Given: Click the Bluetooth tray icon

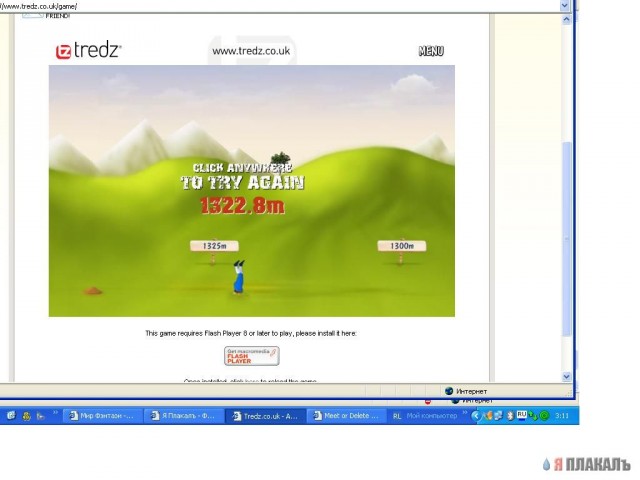Looking at the screenshot, I should tap(510, 416).
